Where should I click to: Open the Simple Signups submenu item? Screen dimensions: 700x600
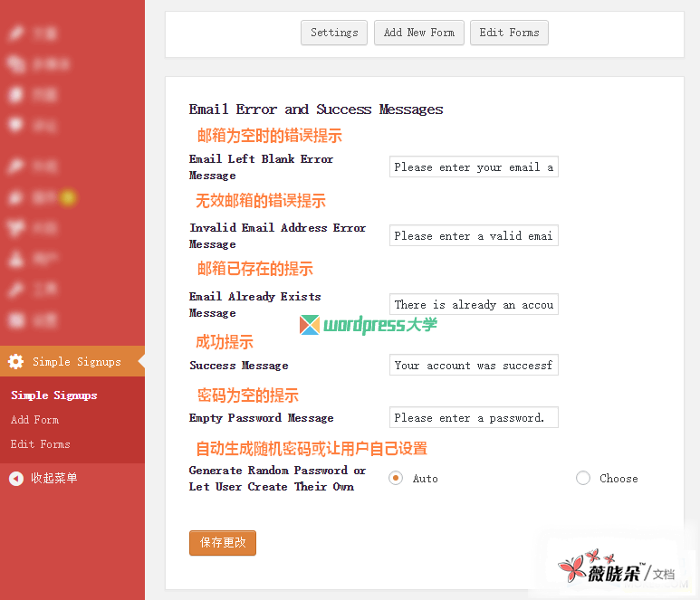[x=53, y=395]
